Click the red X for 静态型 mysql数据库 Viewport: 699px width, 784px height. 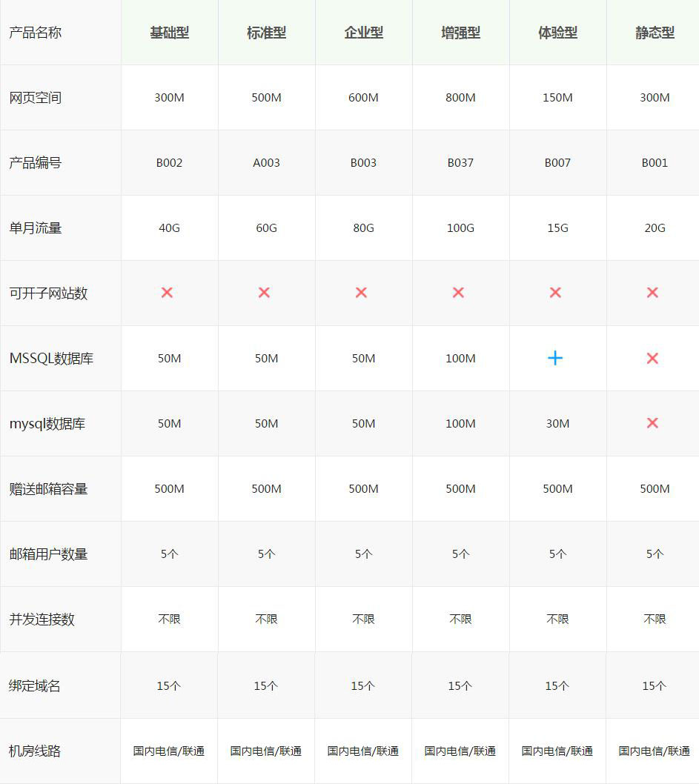[652, 423]
